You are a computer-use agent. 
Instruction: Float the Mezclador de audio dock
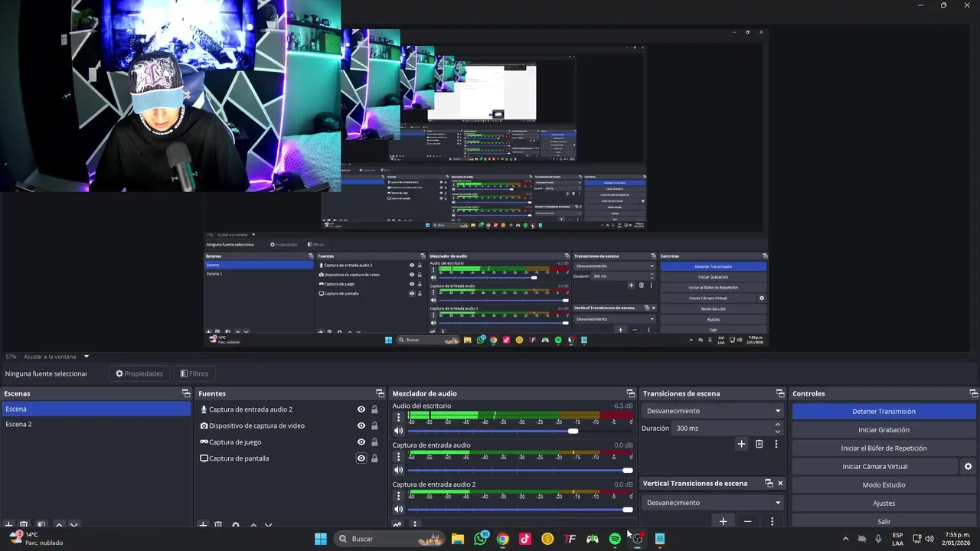tap(631, 393)
